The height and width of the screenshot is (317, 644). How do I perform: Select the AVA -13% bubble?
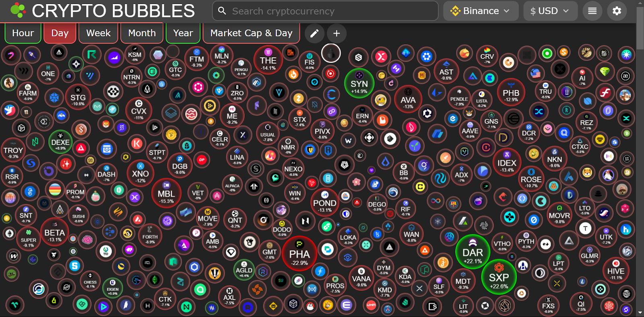point(408,99)
